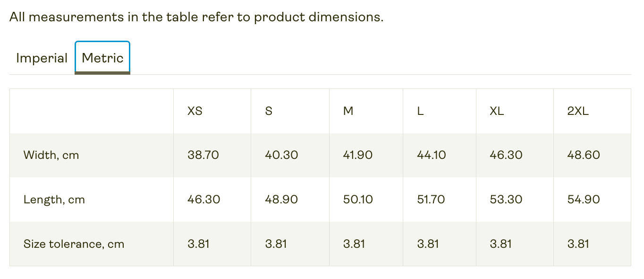Click the 3.81 tolerance under 2XL
644x279 pixels.
pos(578,244)
